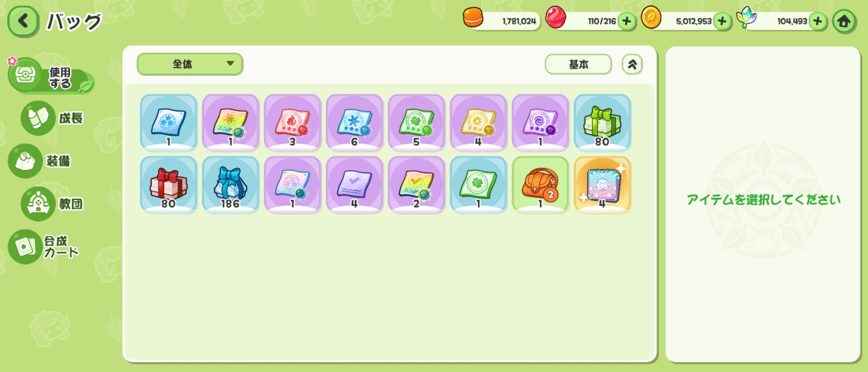Select the green gift box with 80
The image size is (868, 372).
coord(602,123)
